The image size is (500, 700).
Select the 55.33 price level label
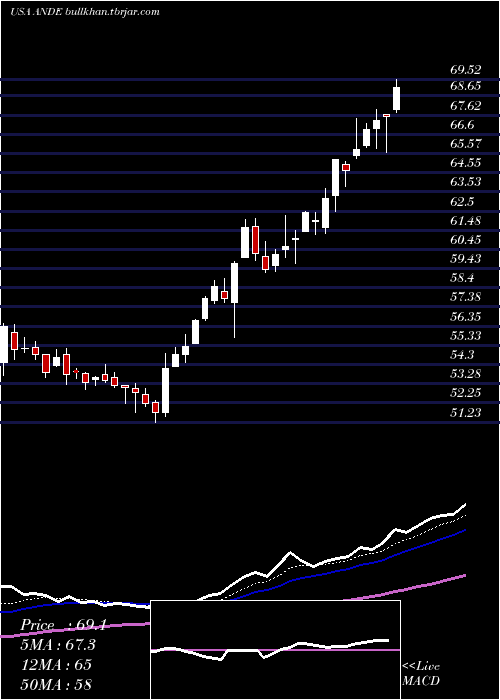click(x=466, y=336)
